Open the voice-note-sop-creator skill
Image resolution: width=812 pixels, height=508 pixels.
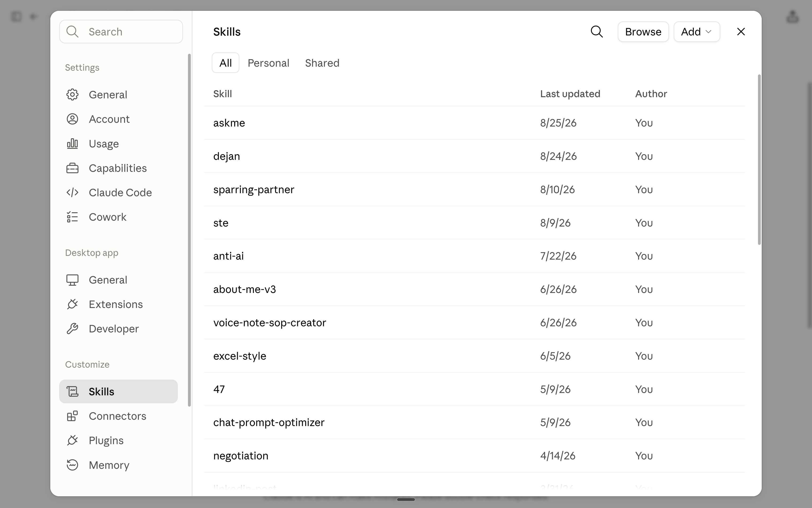click(x=474, y=323)
